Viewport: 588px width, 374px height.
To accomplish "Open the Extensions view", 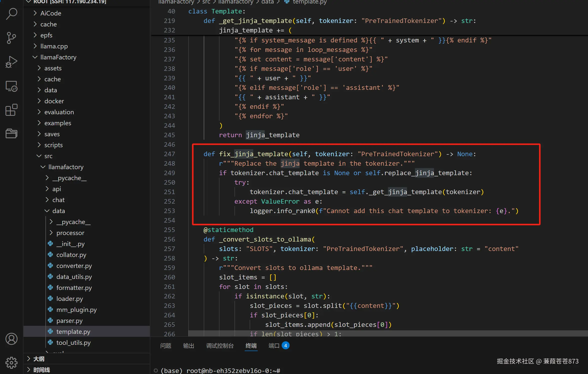I will tap(11, 110).
